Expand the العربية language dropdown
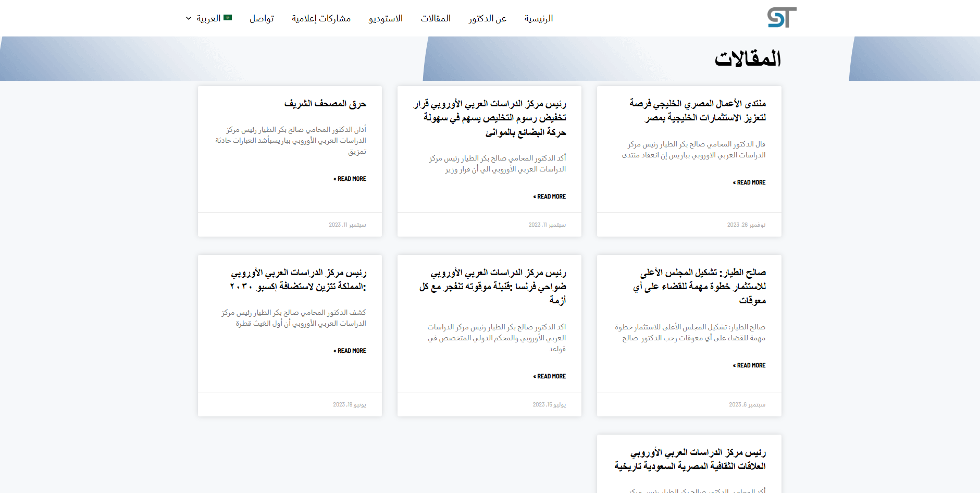The image size is (980, 493). click(189, 18)
